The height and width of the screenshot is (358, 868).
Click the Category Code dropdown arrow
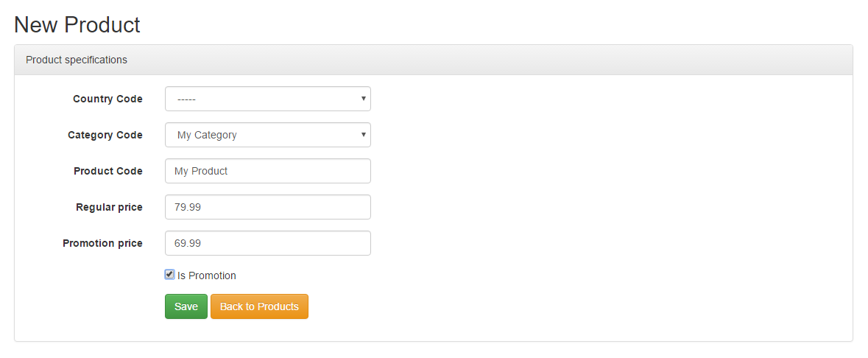click(363, 135)
